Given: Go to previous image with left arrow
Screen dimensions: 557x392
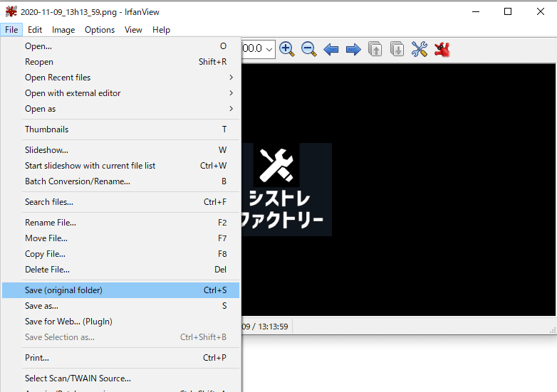Looking at the screenshot, I should click(331, 49).
